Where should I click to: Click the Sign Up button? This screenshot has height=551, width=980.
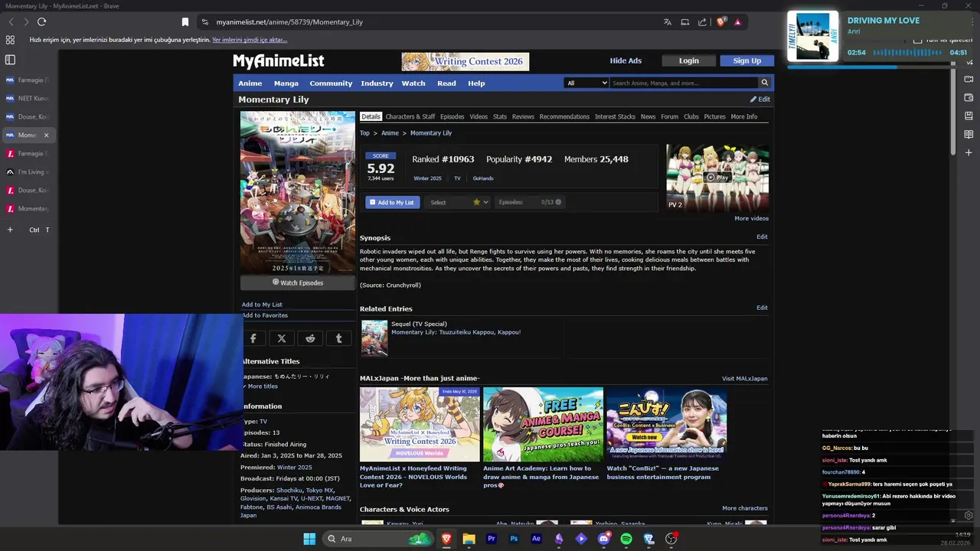pyautogui.click(x=747, y=60)
